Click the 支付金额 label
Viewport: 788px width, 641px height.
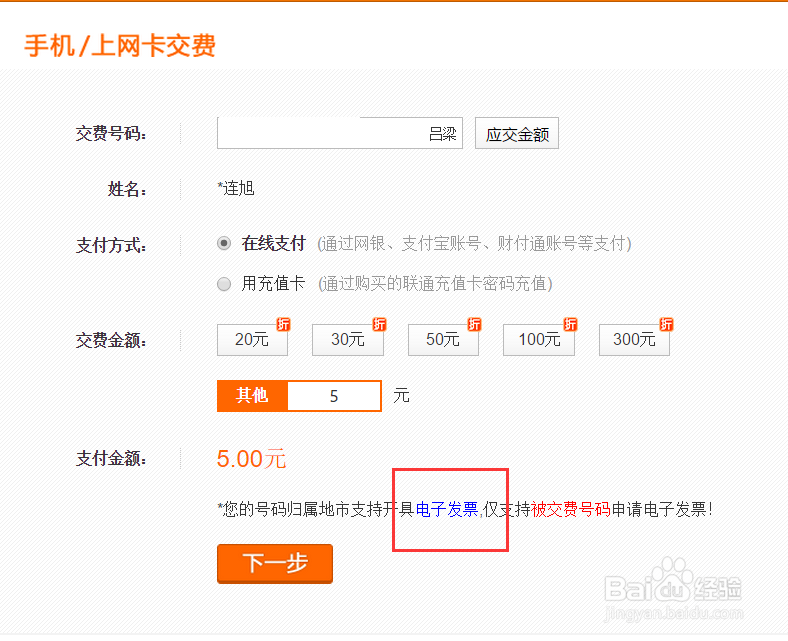(111, 459)
